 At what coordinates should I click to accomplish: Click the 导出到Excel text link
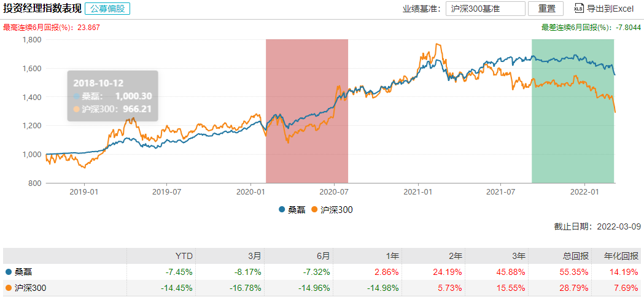[610, 9]
